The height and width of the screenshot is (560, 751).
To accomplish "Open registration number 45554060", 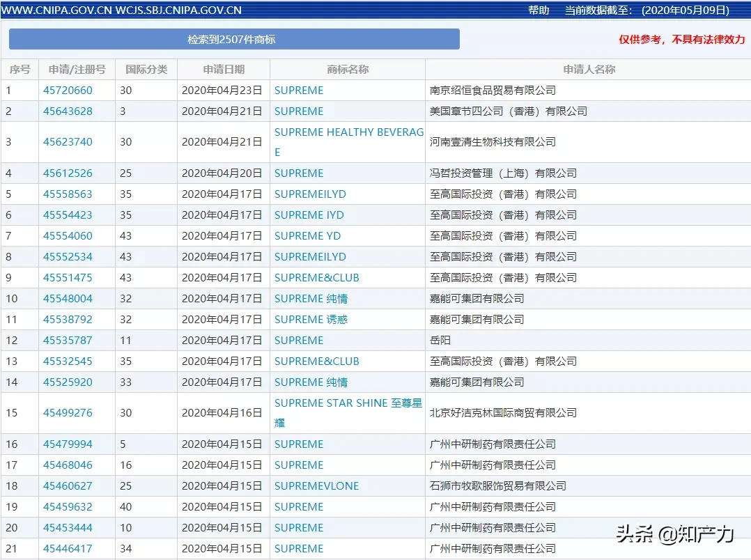I will tap(68, 235).
